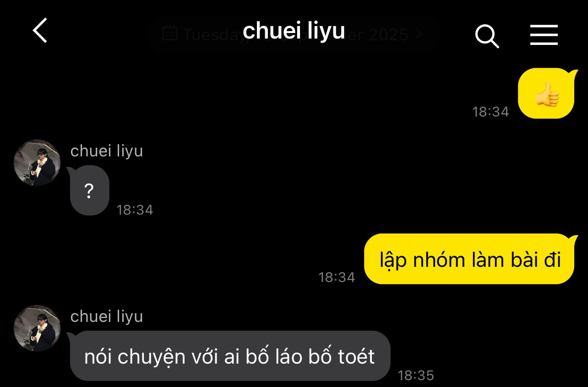The image size is (588, 387).
Task: Tap sender name above the "?" message
Action: [107, 151]
